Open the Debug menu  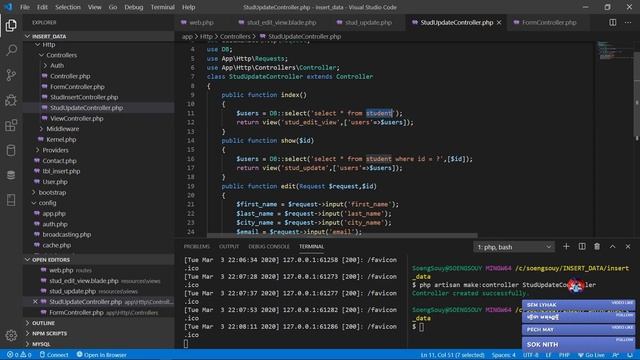tap(133, 7)
